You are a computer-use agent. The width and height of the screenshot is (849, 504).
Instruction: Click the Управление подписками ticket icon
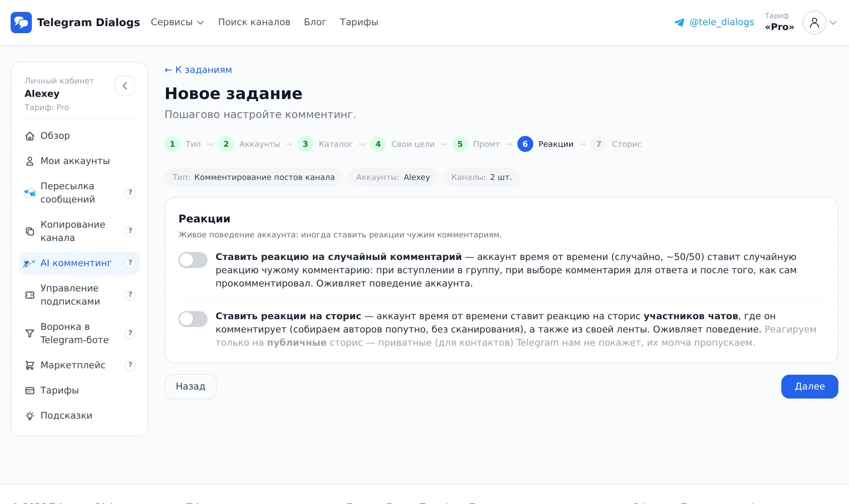[x=30, y=295]
